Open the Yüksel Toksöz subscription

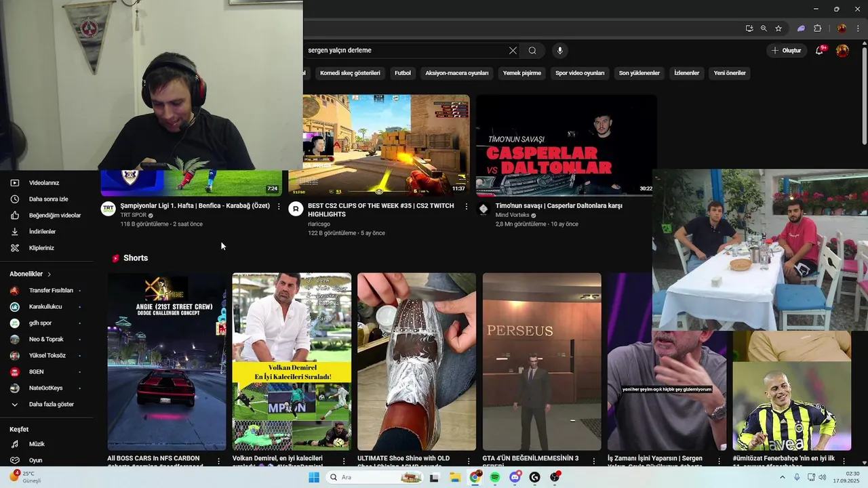(47, 355)
